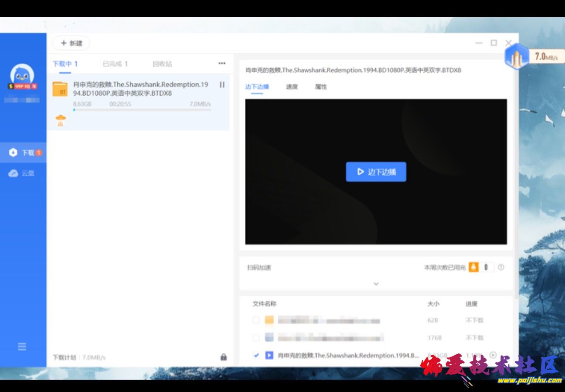Check the second file row checkbox
The height and width of the screenshot is (392, 565).
click(256, 337)
